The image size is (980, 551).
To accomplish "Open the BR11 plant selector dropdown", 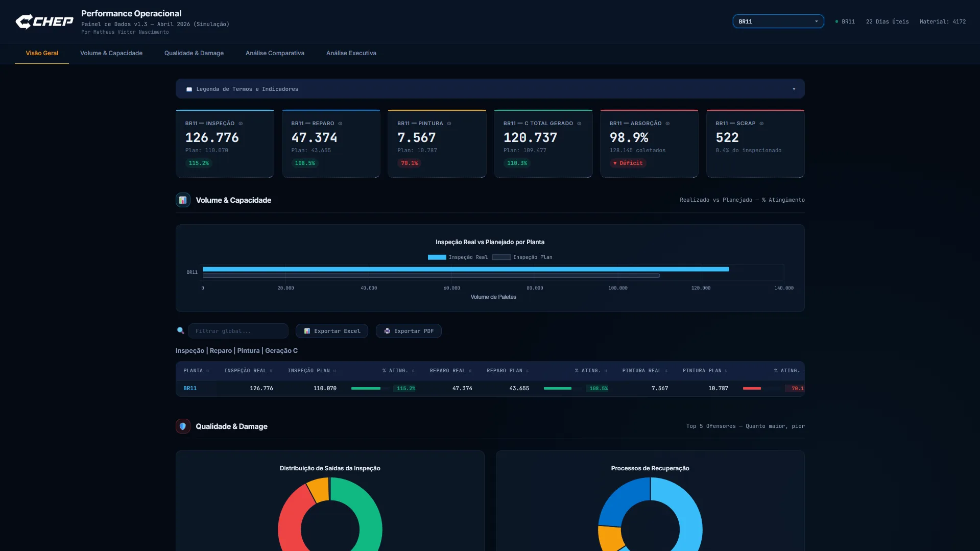I will (778, 21).
